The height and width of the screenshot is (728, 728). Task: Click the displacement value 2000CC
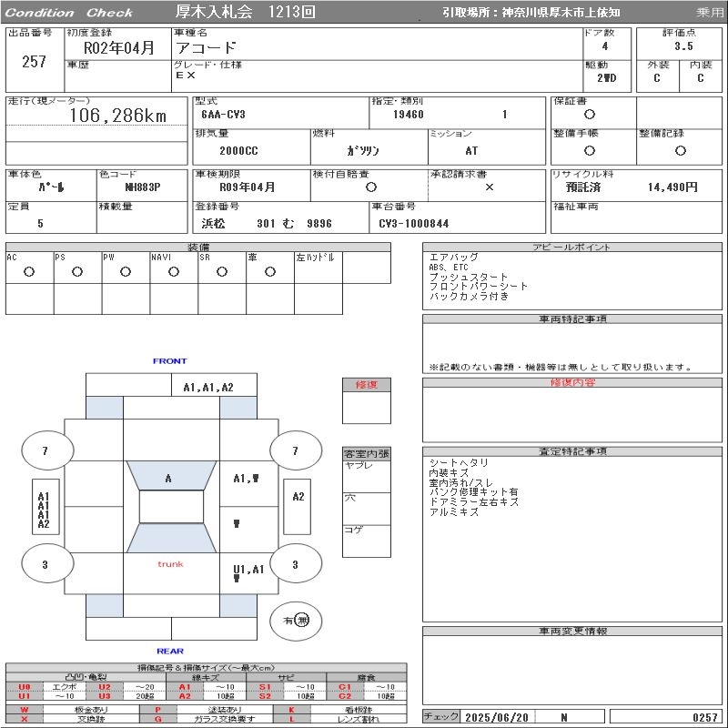(238, 150)
